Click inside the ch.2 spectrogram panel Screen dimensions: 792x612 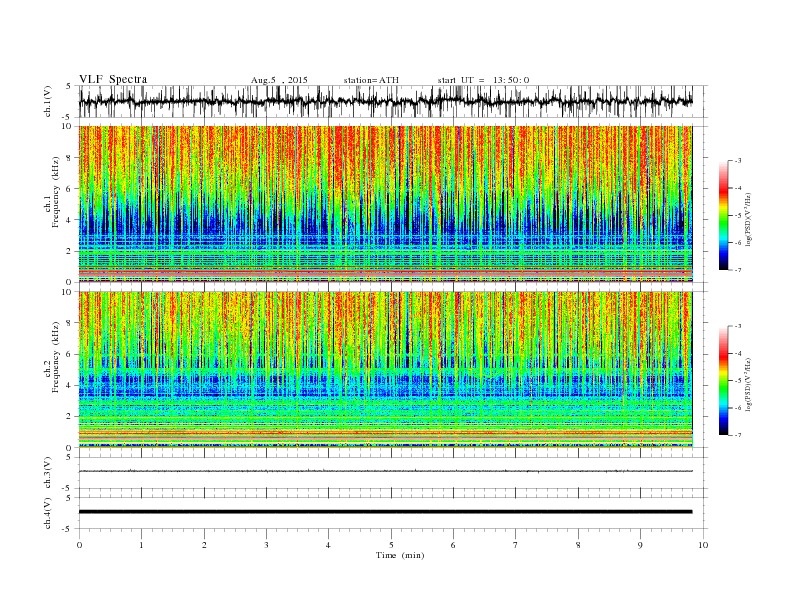(x=385, y=370)
